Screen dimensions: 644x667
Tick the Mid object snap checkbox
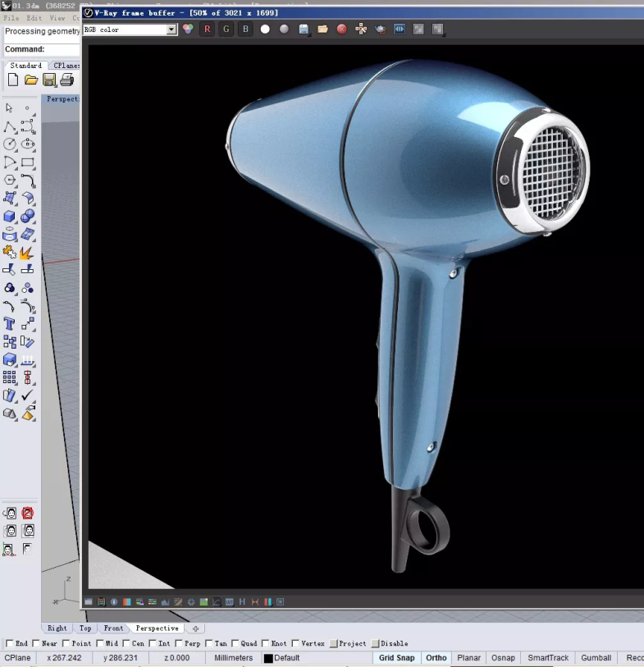(100, 644)
